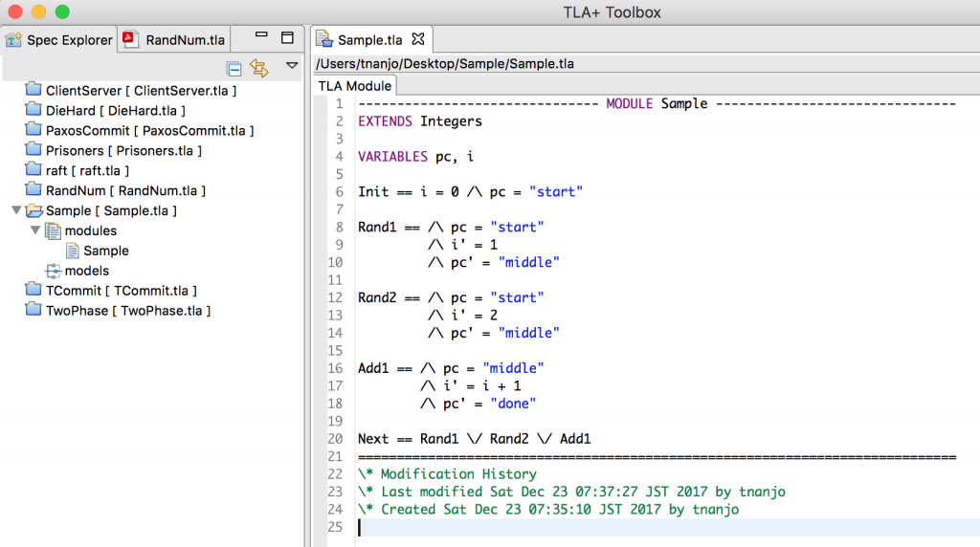Viewport: 980px width, 547px height.
Task: Click the raft spec folder icon
Action: 33,169
